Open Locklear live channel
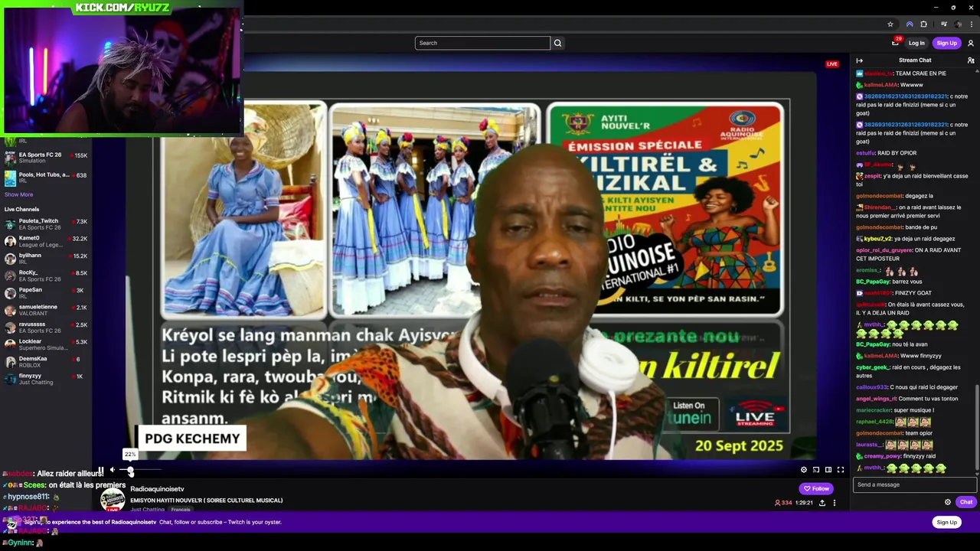Viewport: 980px width, 551px height. click(x=46, y=344)
